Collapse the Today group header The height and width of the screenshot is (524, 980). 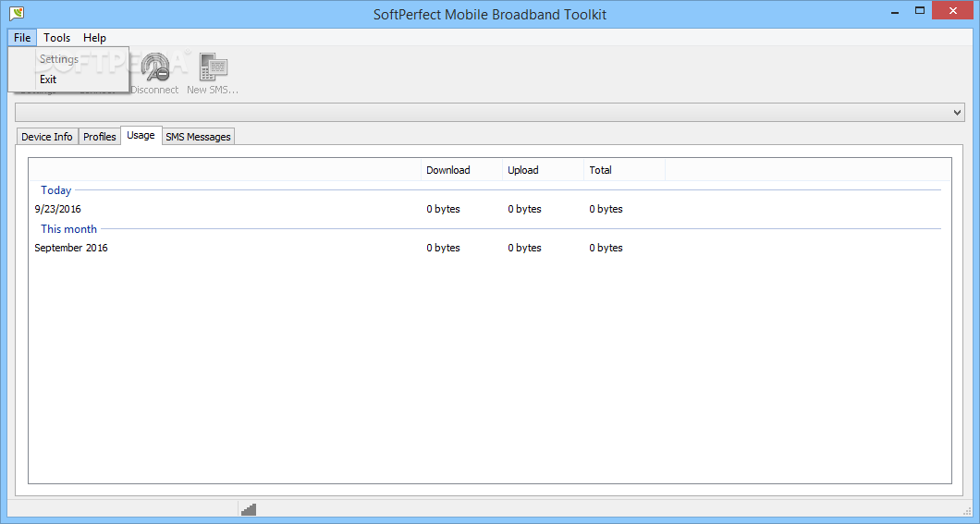[x=55, y=189]
